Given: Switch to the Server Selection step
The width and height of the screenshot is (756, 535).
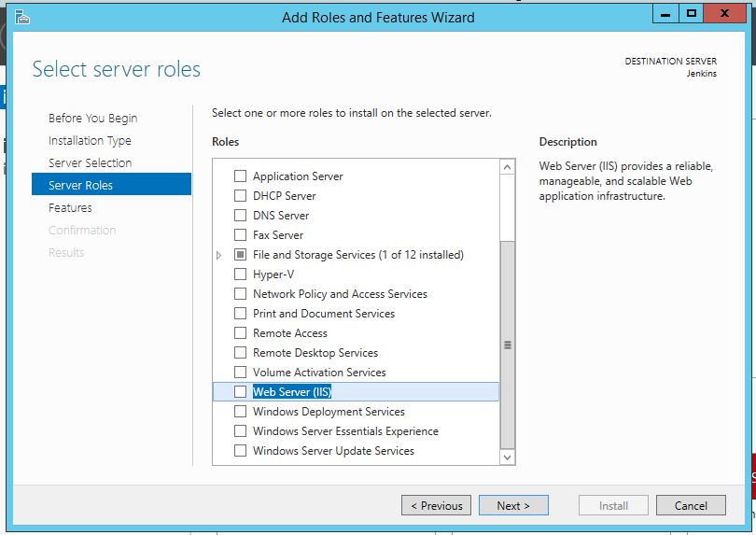Looking at the screenshot, I should click(90, 163).
